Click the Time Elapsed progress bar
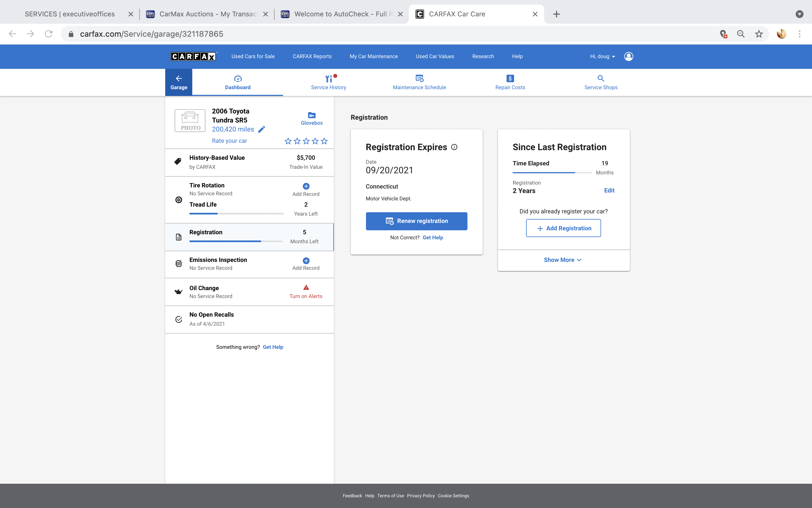Image resolution: width=812 pixels, height=508 pixels. click(x=552, y=173)
